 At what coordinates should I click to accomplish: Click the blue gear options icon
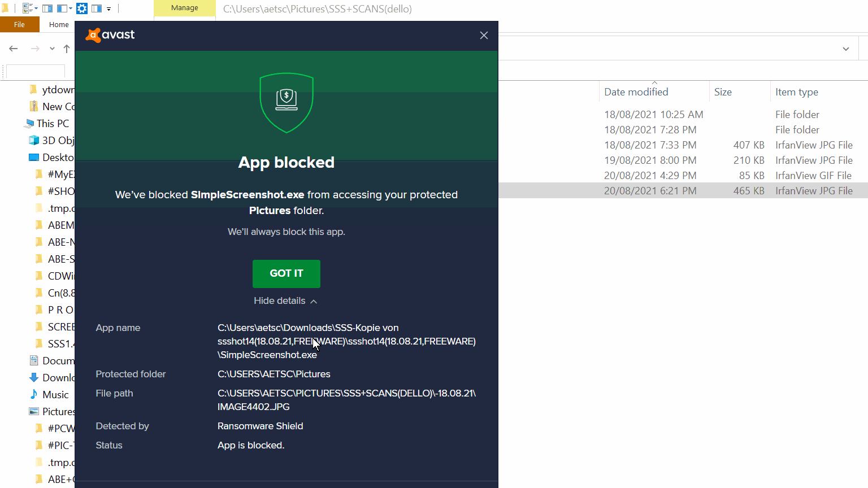(82, 8)
